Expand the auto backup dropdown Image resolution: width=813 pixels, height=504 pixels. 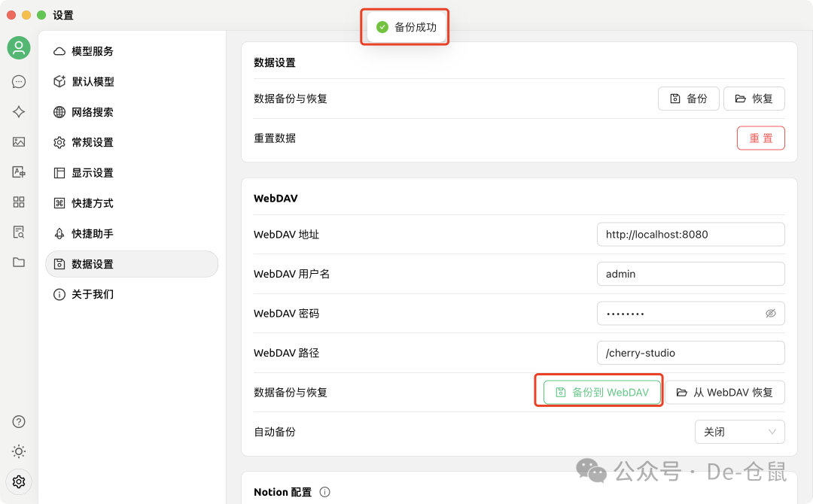click(x=739, y=432)
